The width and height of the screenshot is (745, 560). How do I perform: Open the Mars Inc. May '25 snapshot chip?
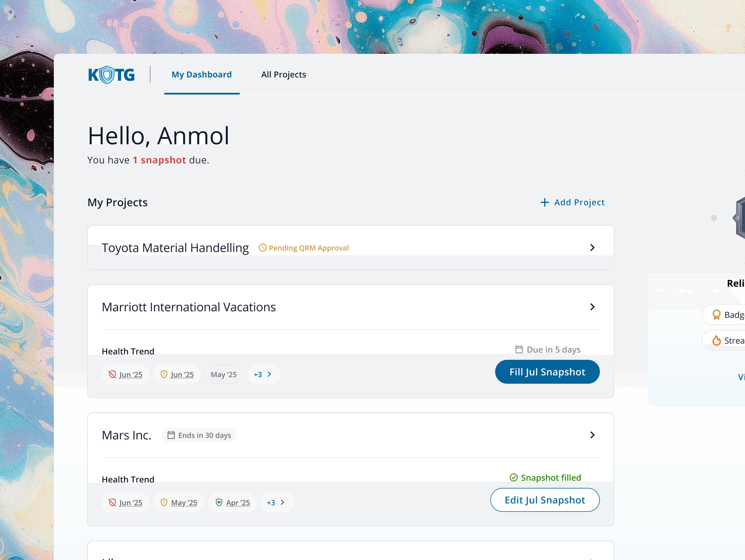pyautogui.click(x=179, y=502)
